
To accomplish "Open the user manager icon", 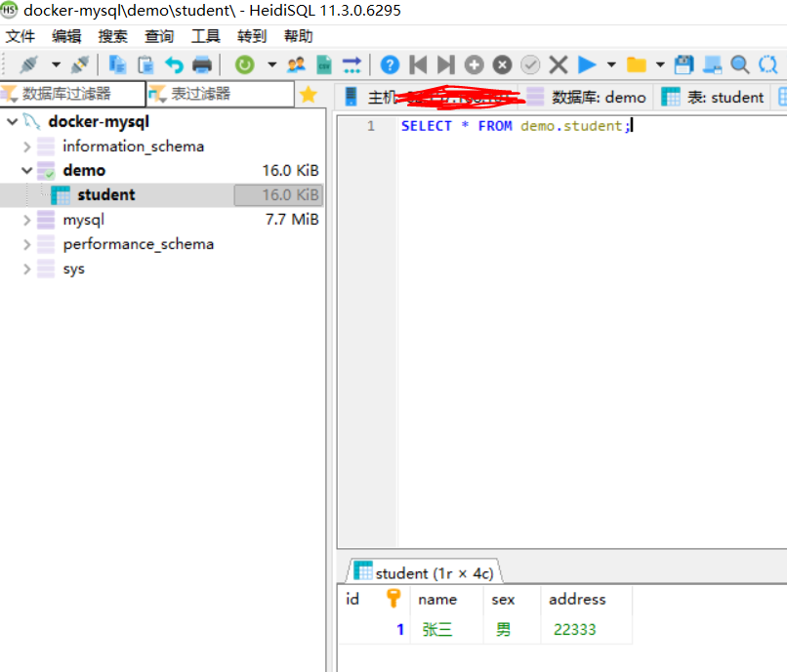I will point(296,64).
